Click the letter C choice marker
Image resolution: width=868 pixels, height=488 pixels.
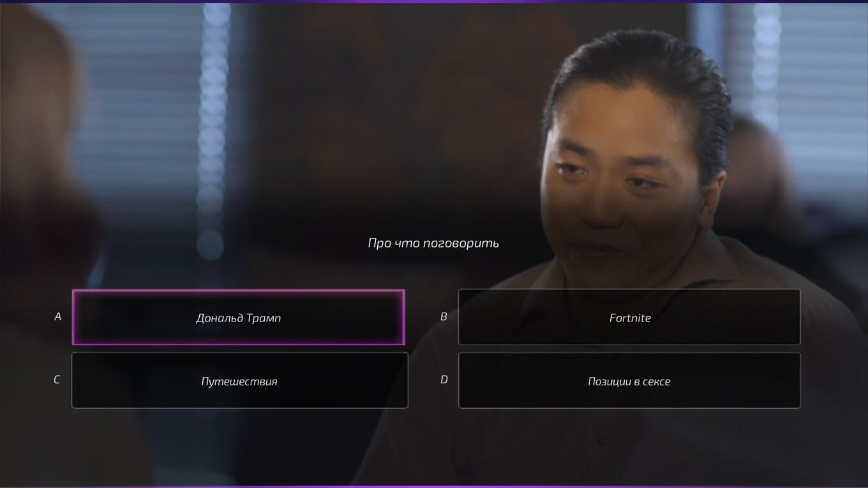(x=57, y=380)
